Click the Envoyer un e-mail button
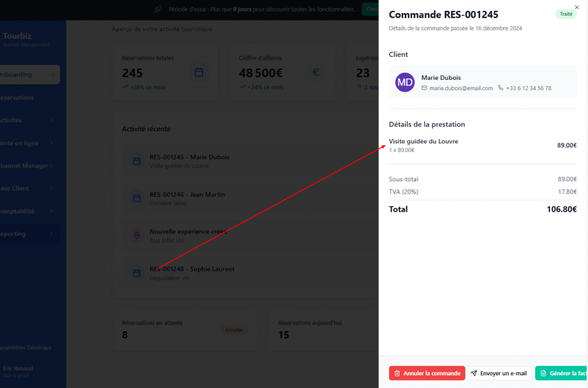588x388 pixels. point(498,373)
